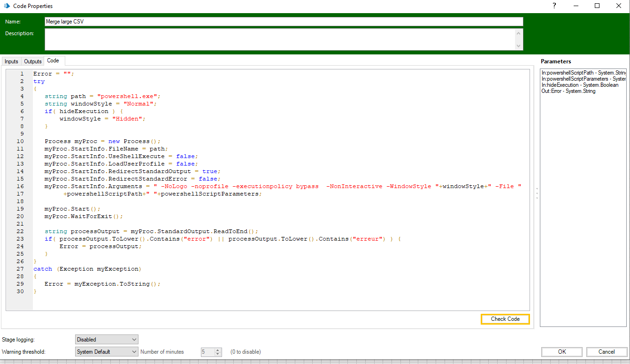Click line 'windowStyle = "Hidden";'
This screenshot has height=364, width=630.
pos(102,119)
